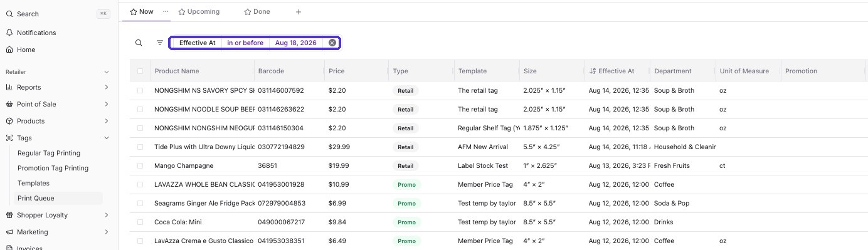Remove the Effective At filter
868x250 pixels.
tap(332, 43)
